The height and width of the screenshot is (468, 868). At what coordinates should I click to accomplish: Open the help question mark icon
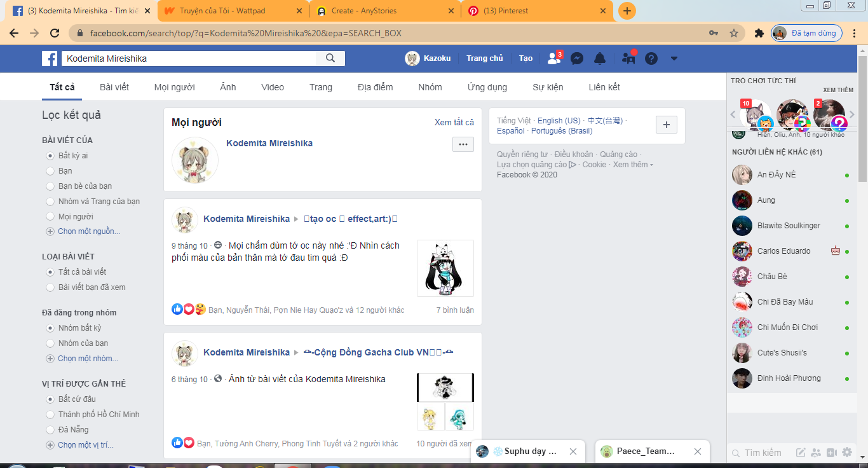coord(651,59)
